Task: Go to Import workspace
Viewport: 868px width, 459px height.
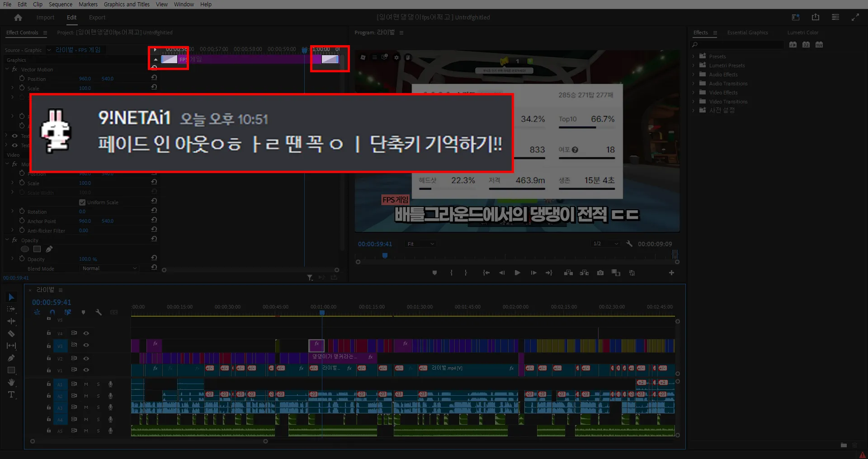Action: pyautogui.click(x=45, y=17)
